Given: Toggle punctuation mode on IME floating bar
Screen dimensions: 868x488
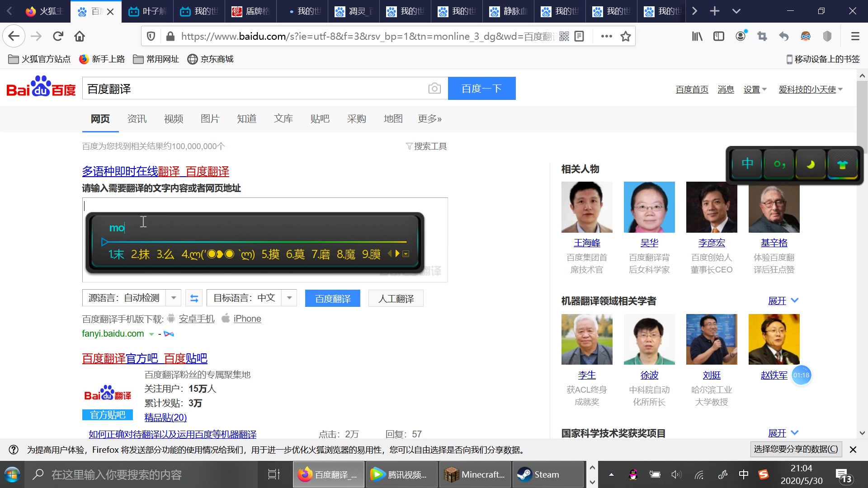Looking at the screenshot, I should pos(779,164).
